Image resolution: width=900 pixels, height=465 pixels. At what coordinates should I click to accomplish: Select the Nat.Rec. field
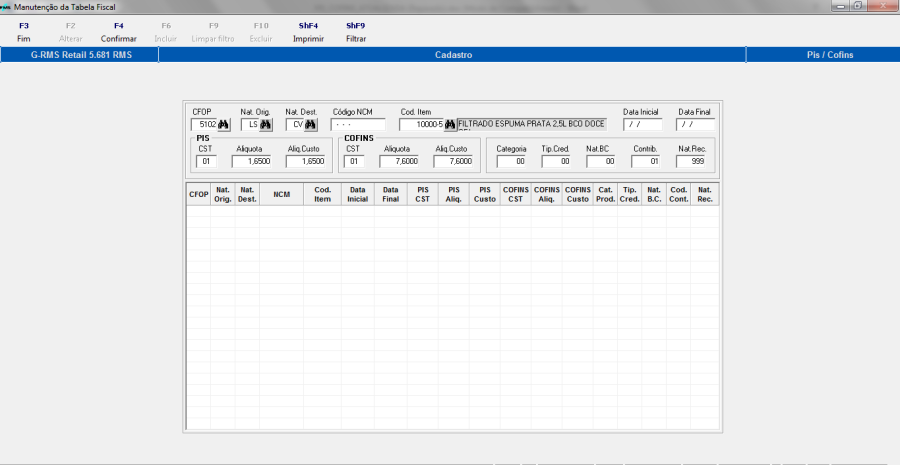(x=690, y=161)
